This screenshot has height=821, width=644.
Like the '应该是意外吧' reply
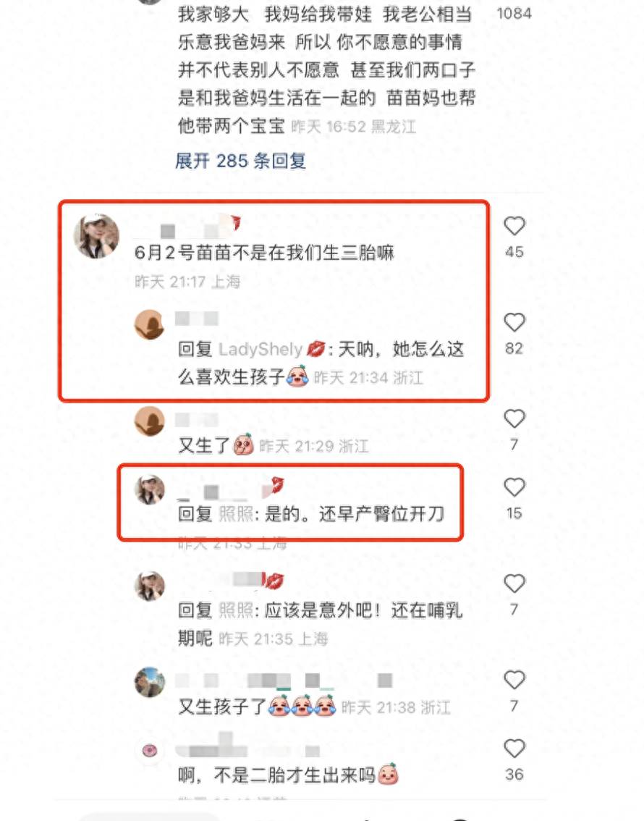514,584
